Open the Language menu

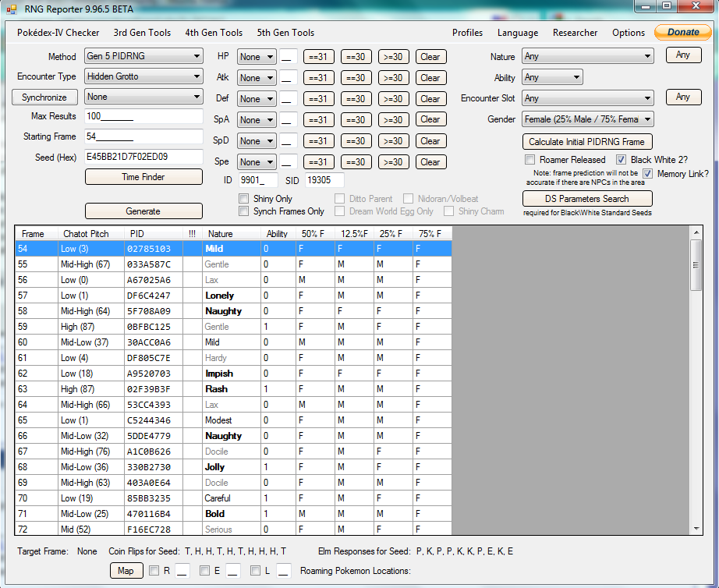(x=518, y=33)
